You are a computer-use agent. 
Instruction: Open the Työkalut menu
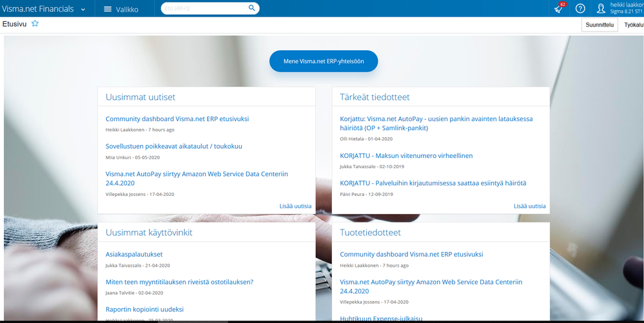[x=634, y=24]
